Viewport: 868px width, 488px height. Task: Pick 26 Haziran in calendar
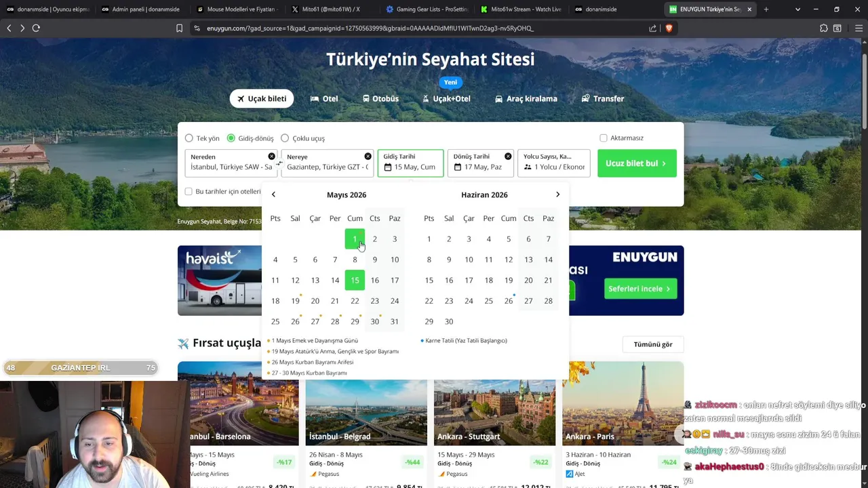pos(509,301)
